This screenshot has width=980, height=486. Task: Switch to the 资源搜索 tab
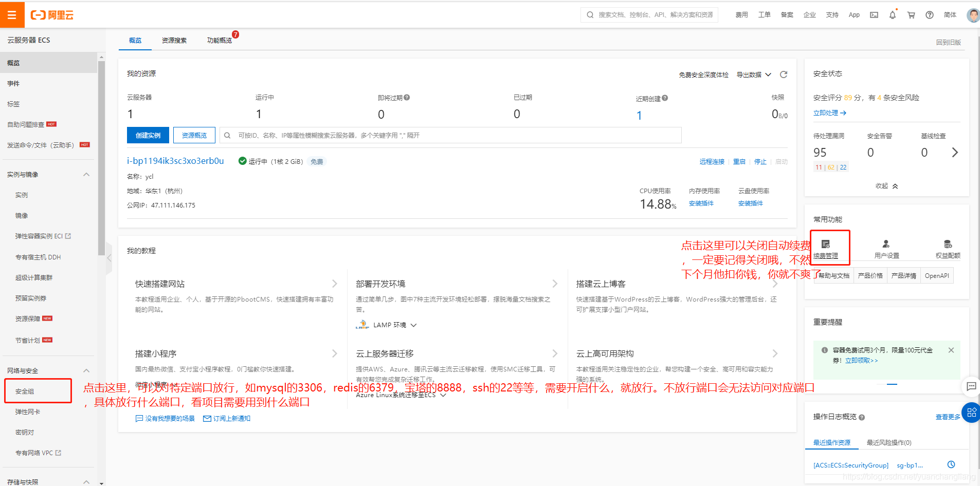pyautogui.click(x=174, y=40)
